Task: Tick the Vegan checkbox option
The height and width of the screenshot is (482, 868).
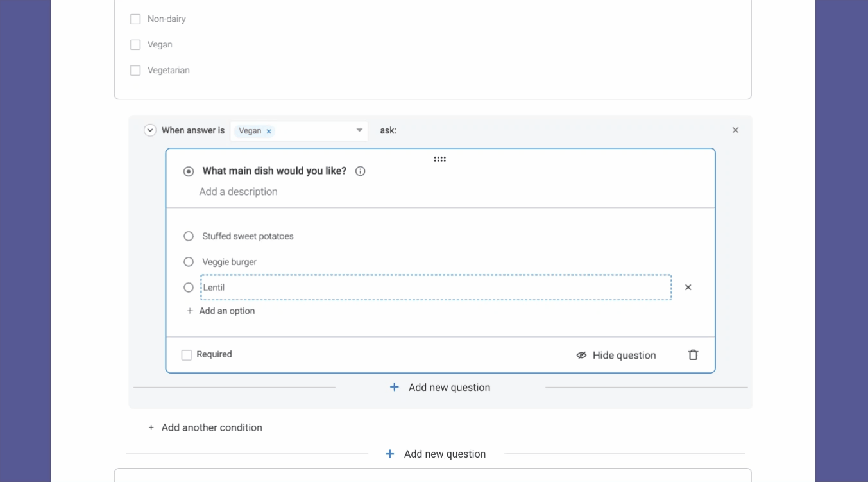Action: coord(135,45)
